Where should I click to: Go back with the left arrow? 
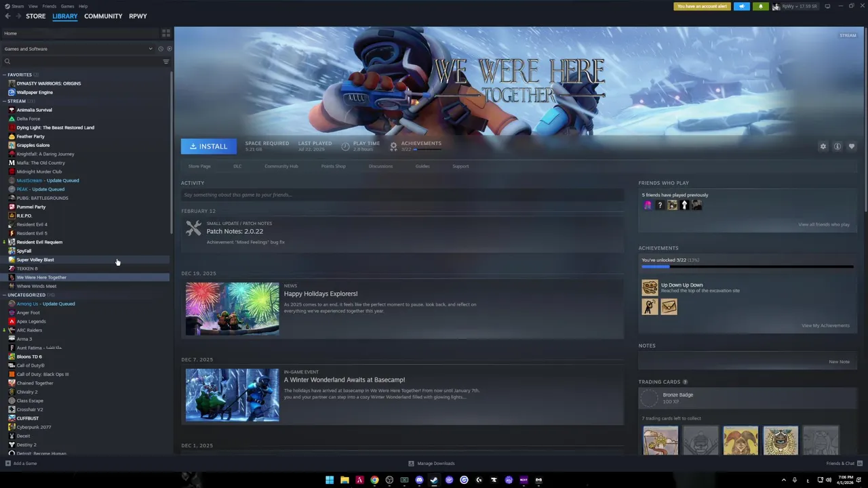(7, 16)
